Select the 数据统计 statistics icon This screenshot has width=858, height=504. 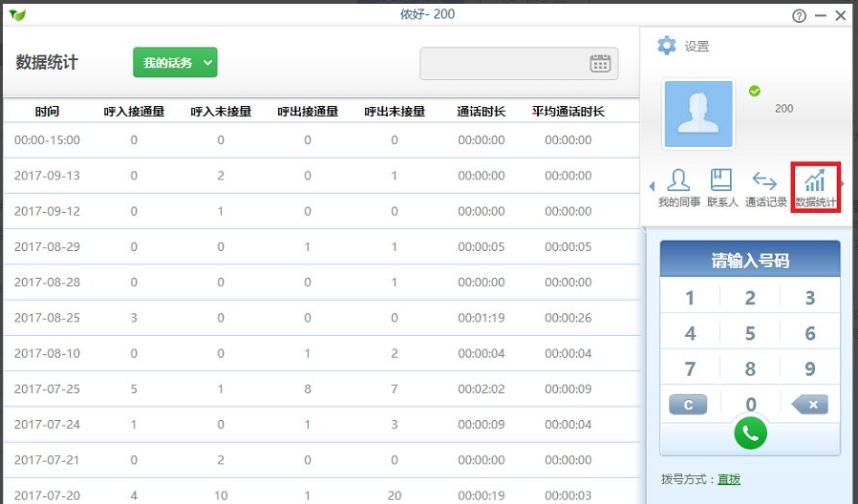[815, 187]
